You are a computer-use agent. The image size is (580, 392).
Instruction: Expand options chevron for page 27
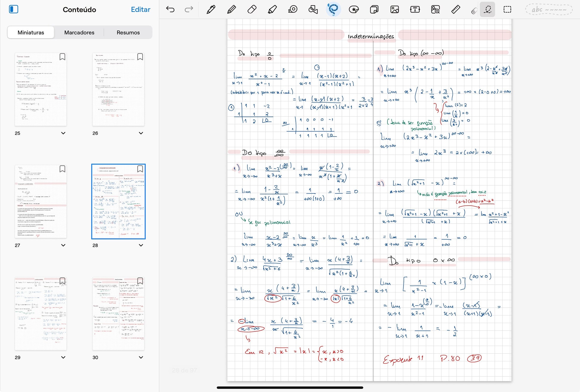pyautogui.click(x=63, y=245)
